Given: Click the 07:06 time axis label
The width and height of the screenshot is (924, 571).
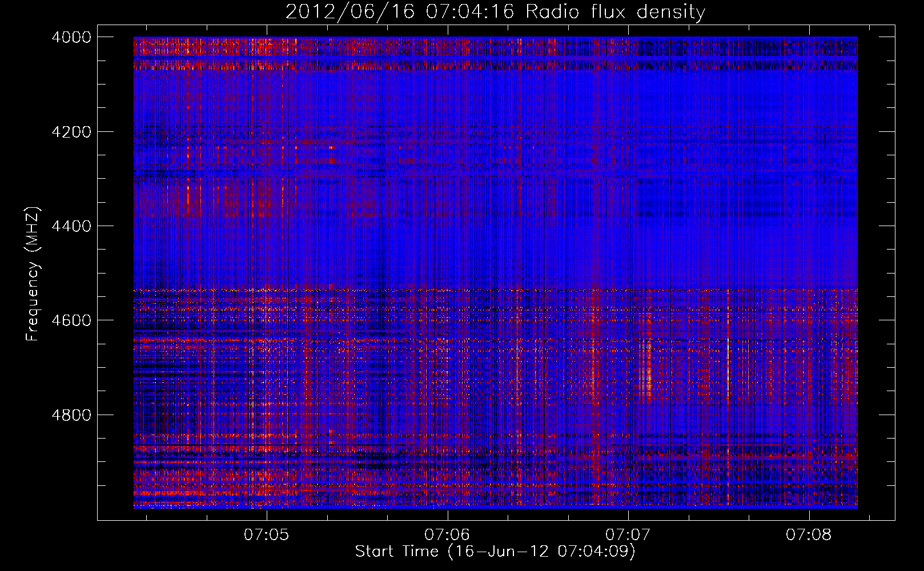Looking at the screenshot, I should pyautogui.click(x=448, y=535).
